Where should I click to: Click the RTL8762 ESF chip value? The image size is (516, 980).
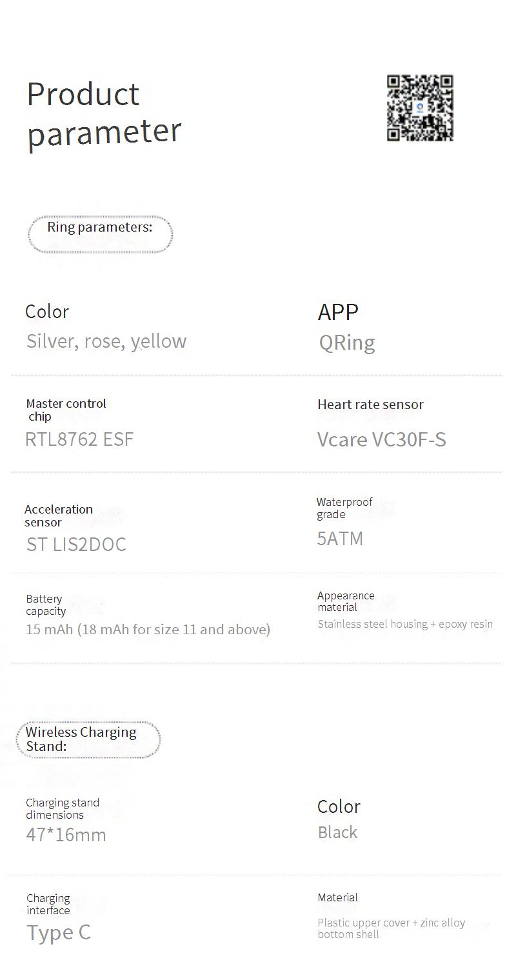(x=79, y=439)
